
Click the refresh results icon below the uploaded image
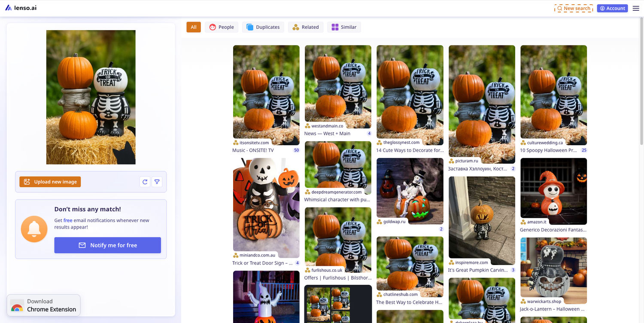[x=145, y=182]
